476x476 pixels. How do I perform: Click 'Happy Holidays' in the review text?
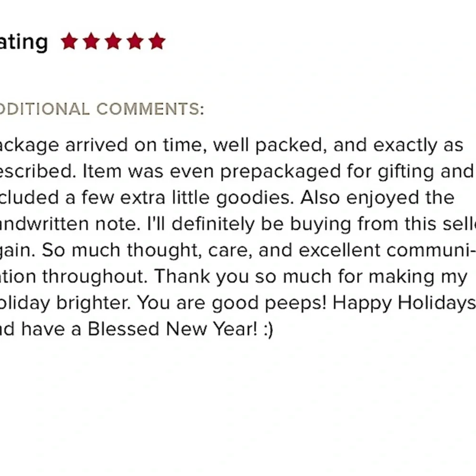coord(404,303)
